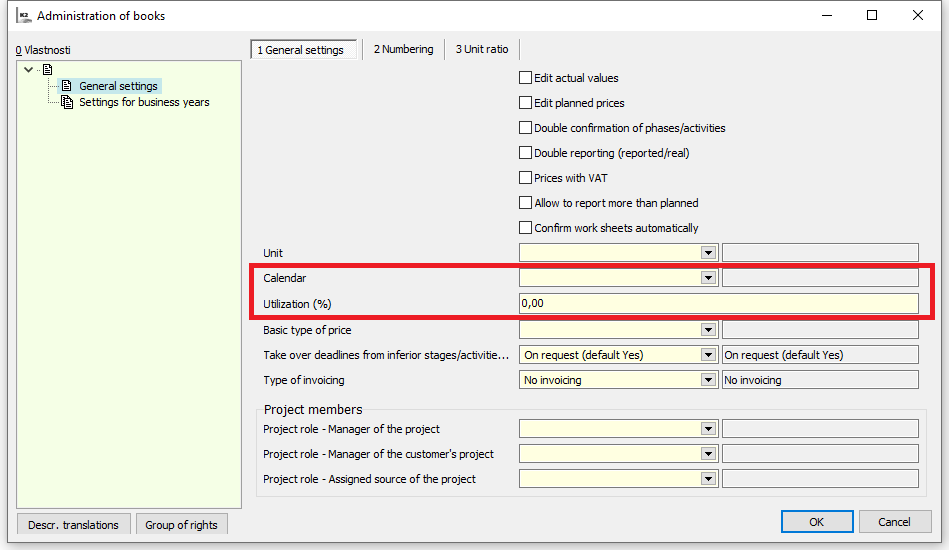
Task: Open the Calendar dropdown list
Action: coord(709,278)
